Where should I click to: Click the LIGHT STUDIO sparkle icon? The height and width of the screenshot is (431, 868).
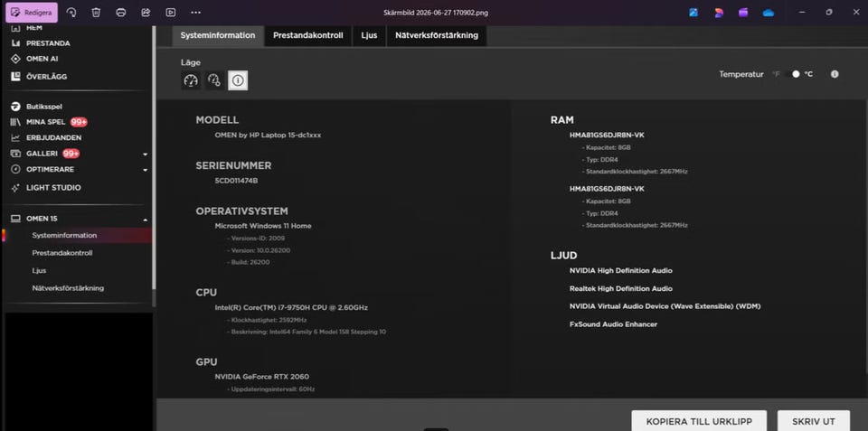(x=15, y=188)
